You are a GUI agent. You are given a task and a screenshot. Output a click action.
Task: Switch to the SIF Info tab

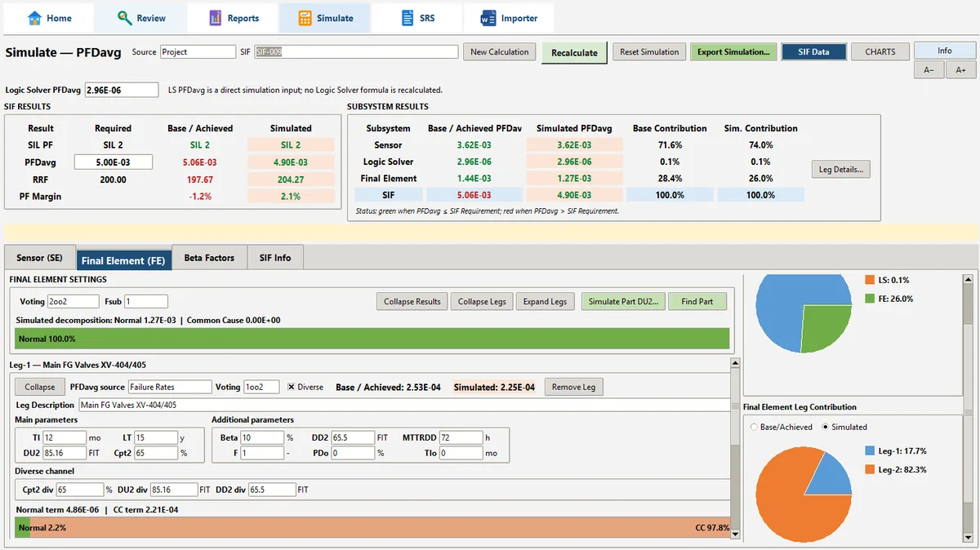coord(275,258)
